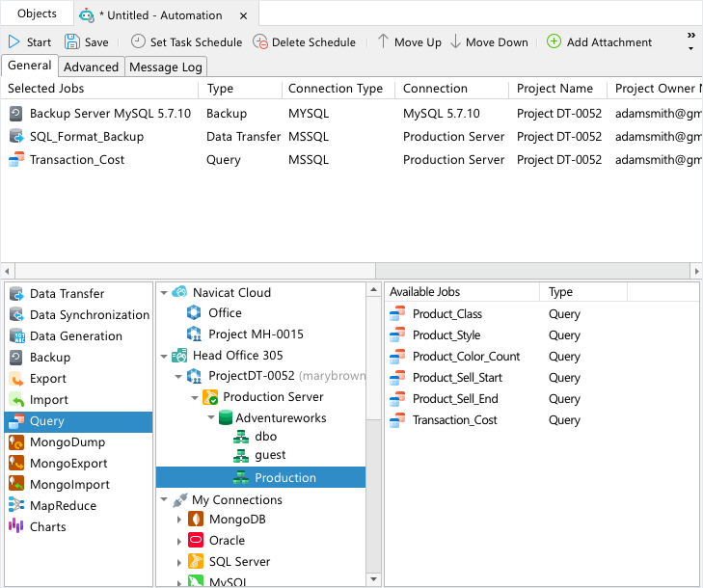Select SQL_Format_Backup job row
703x588 pixels.
pos(351,137)
